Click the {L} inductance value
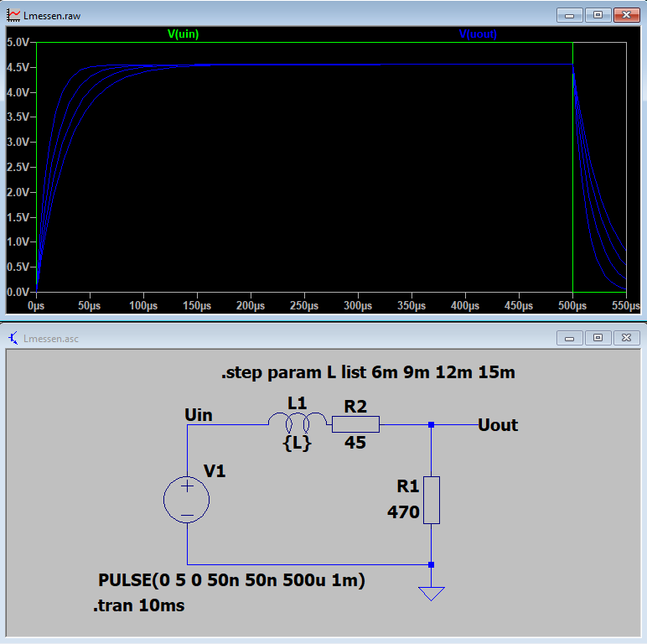647x644 pixels. (297, 443)
